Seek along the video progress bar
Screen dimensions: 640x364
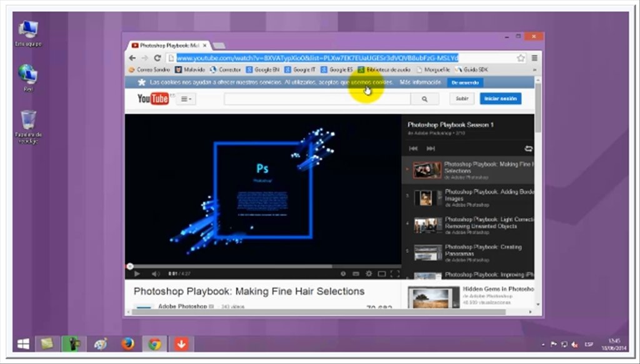coord(263,266)
